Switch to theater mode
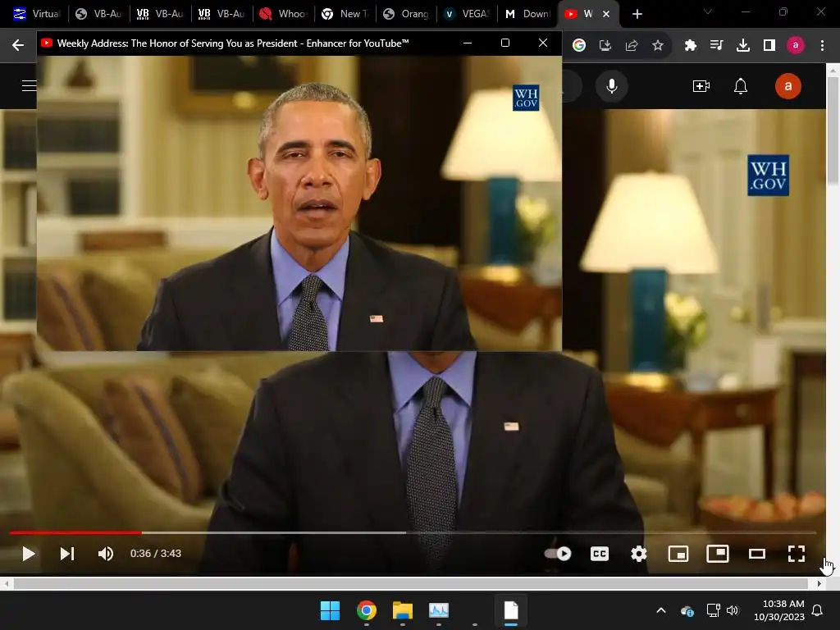The height and width of the screenshot is (630, 840). [x=757, y=554]
